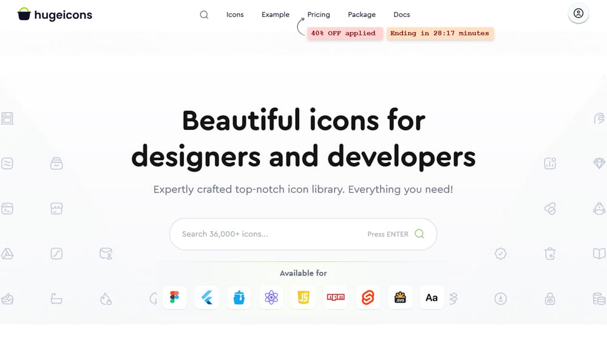Screen dimensions: 607x364
Task: Open the Package link
Action: coord(361,15)
